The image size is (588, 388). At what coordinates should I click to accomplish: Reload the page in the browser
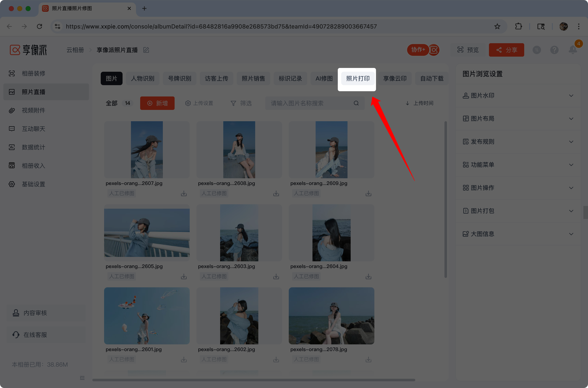point(39,26)
